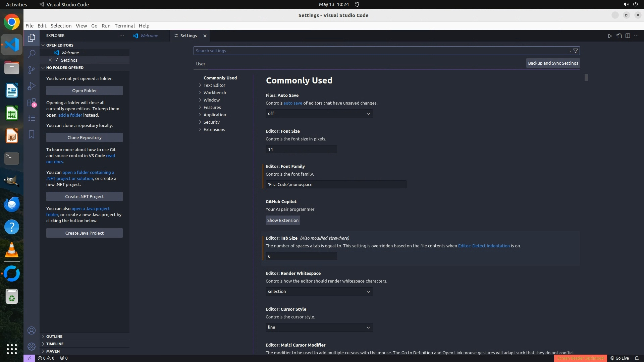This screenshot has width=644, height=362.
Task: Click the Manage gear icon
Action: pos(32,346)
